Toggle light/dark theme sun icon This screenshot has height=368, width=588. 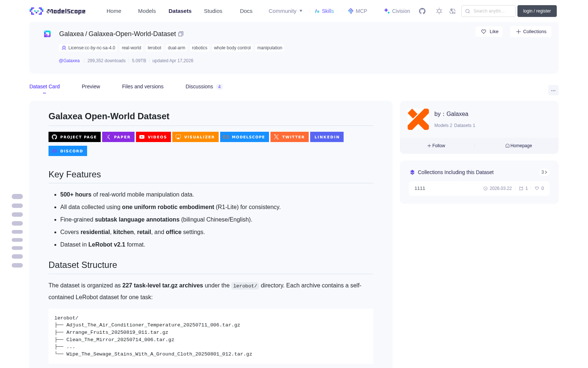(x=439, y=11)
